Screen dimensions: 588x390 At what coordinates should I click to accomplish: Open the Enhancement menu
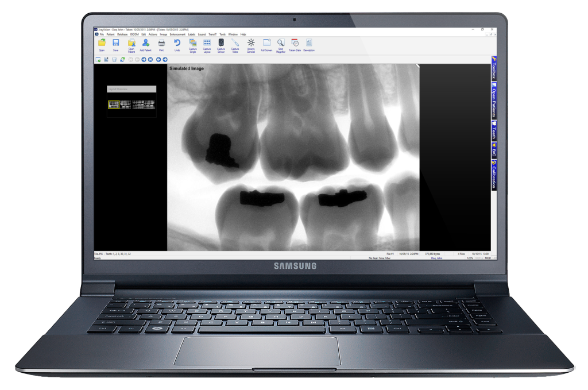point(177,34)
